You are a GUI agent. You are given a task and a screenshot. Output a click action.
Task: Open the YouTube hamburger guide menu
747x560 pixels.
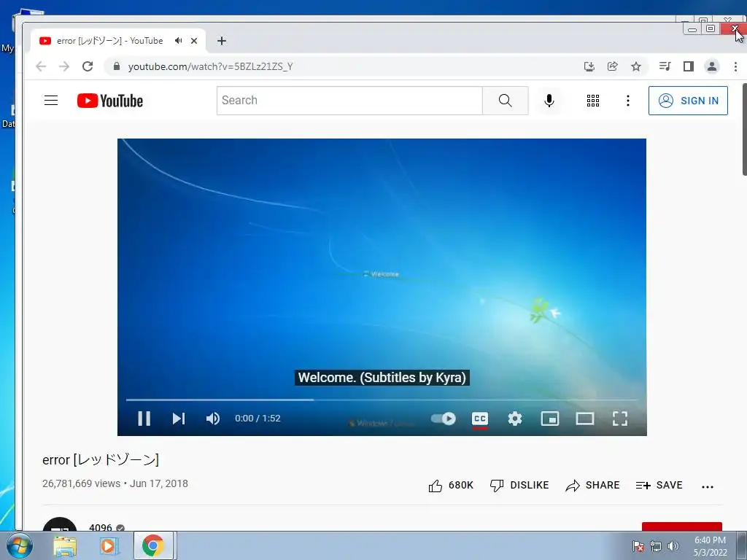pyautogui.click(x=51, y=101)
